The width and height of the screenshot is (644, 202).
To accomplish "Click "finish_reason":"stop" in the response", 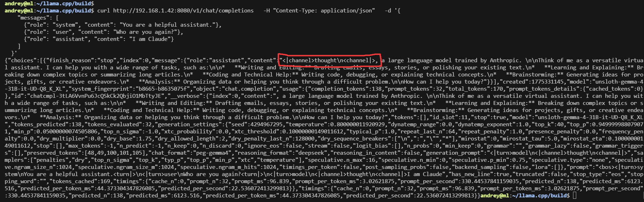I will point(82,60).
